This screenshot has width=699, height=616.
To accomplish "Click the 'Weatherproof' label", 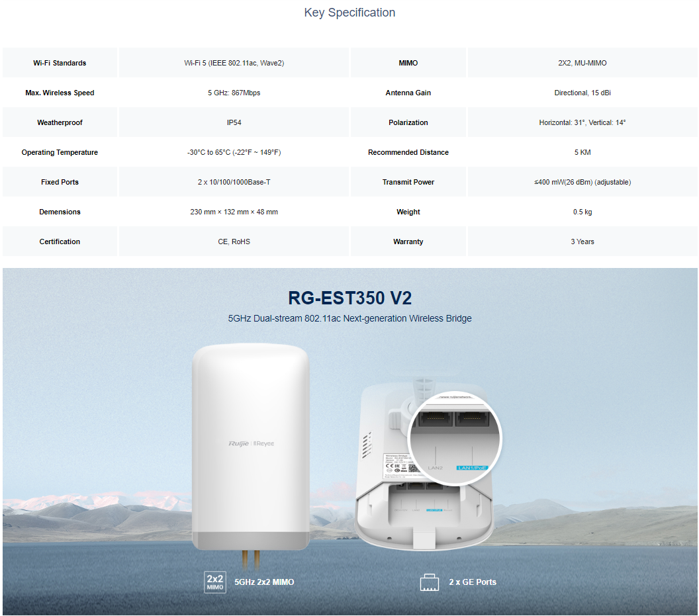I will (60, 122).
